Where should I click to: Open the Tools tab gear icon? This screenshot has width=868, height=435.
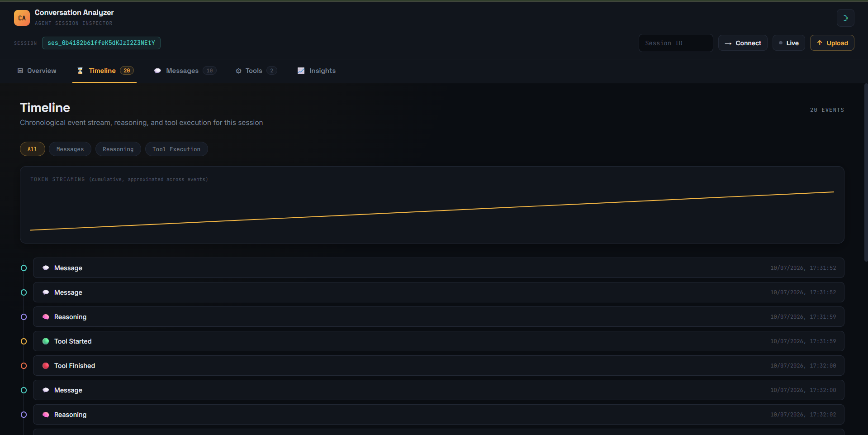point(238,71)
